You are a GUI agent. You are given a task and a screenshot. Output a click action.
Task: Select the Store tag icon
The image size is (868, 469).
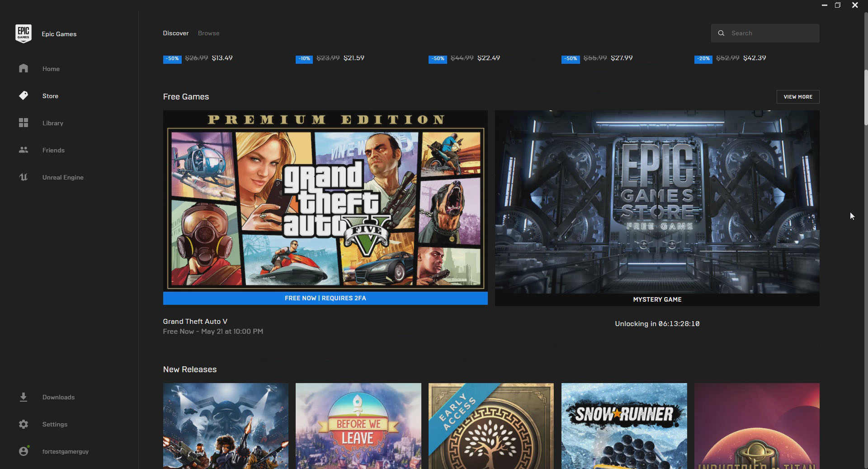(x=24, y=95)
